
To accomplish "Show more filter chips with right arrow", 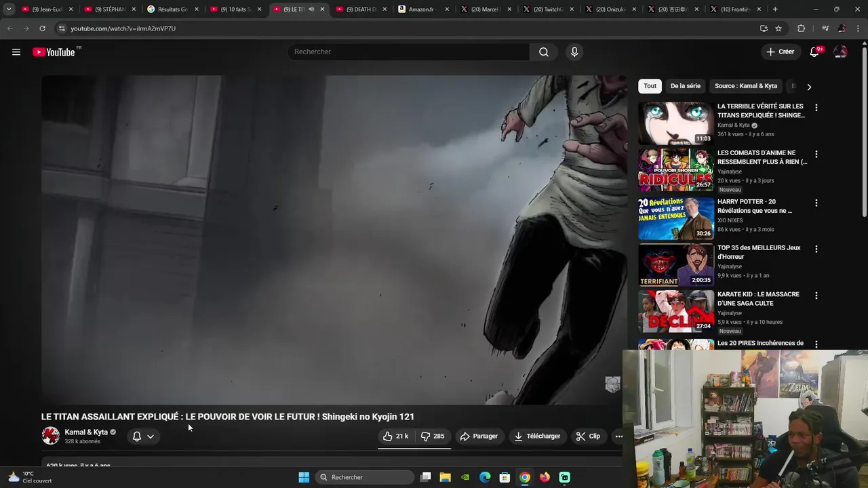I will click(809, 87).
